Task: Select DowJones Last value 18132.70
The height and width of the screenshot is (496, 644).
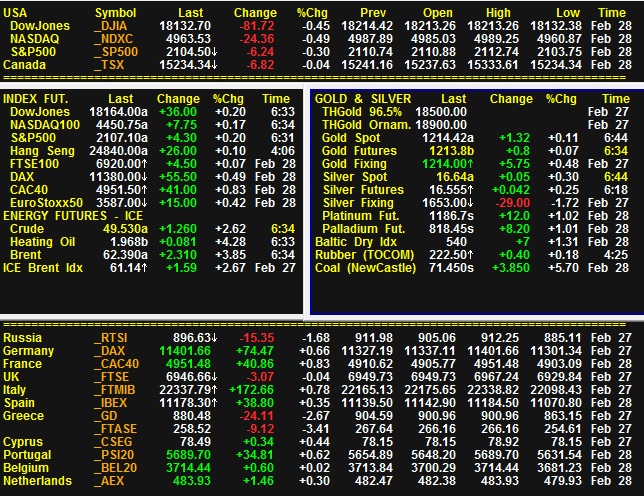Action: click(185, 26)
